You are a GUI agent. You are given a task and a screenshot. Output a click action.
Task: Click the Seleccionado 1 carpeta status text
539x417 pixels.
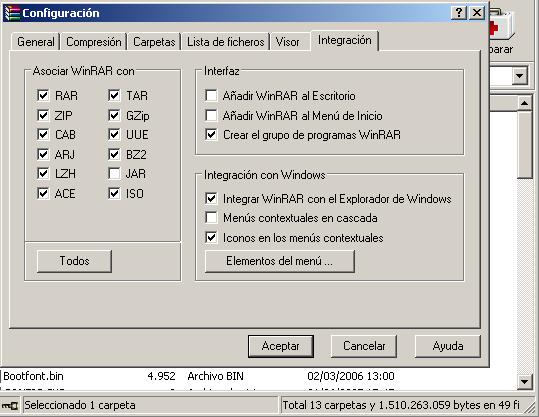click(x=80, y=405)
